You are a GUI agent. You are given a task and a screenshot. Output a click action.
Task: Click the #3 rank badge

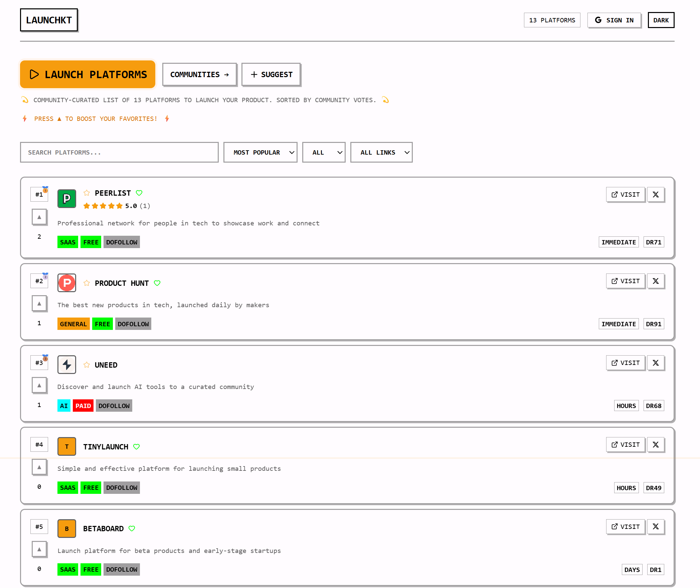[x=39, y=363]
